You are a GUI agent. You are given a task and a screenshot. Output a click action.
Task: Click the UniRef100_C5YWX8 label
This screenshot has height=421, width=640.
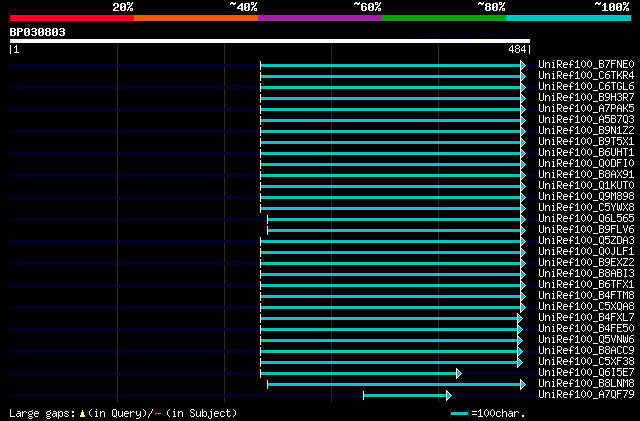click(586, 208)
